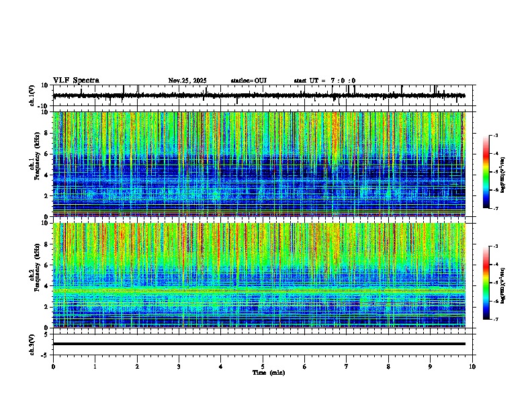Click the "0" tick on the time axis
The width and height of the screenshot is (532, 411).
[53, 367]
